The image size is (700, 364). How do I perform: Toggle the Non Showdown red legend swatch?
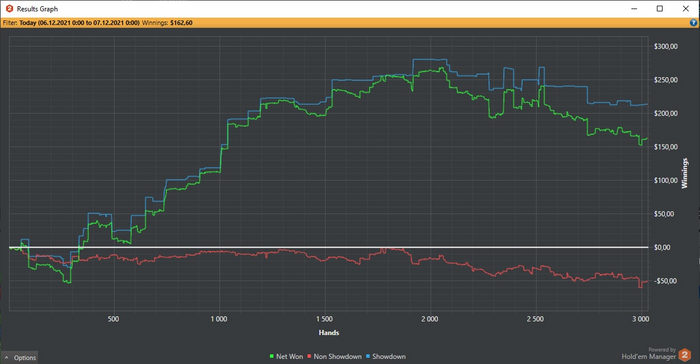[x=309, y=356]
